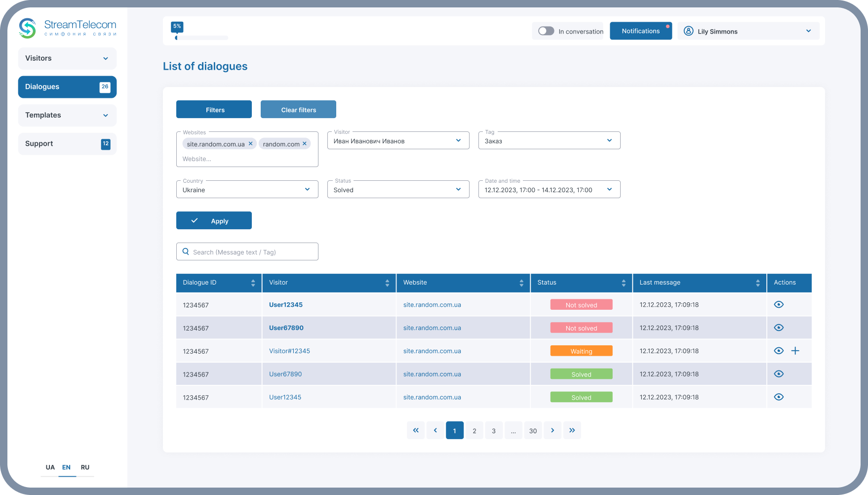Open the Support sidebar section
The height and width of the screenshot is (495, 868).
[x=67, y=144]
